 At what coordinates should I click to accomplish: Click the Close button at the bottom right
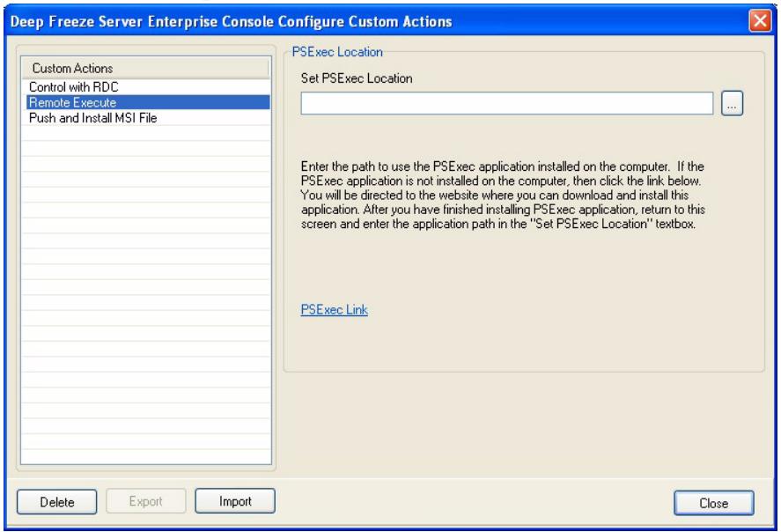tap(714, 503)
